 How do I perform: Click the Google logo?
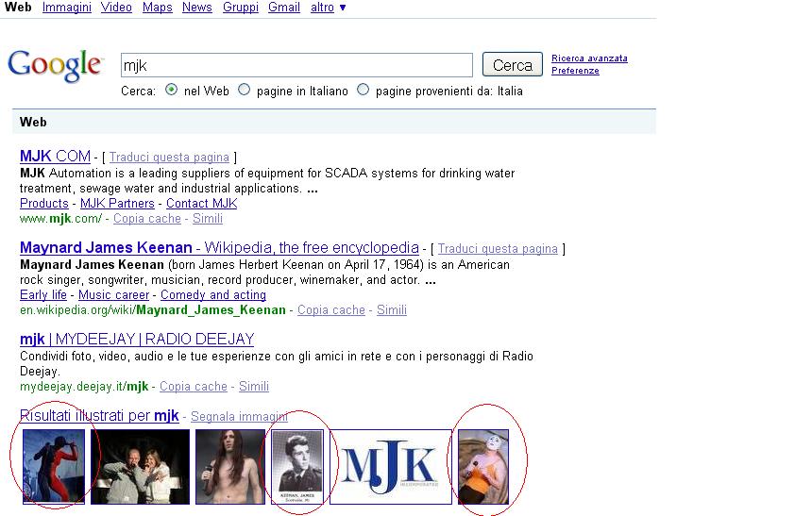55,65
